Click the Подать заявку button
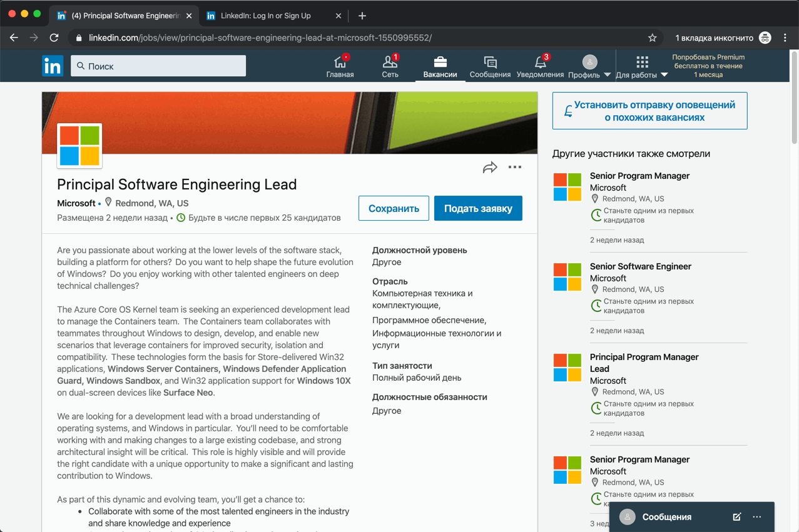 click(x=478, y=208)
